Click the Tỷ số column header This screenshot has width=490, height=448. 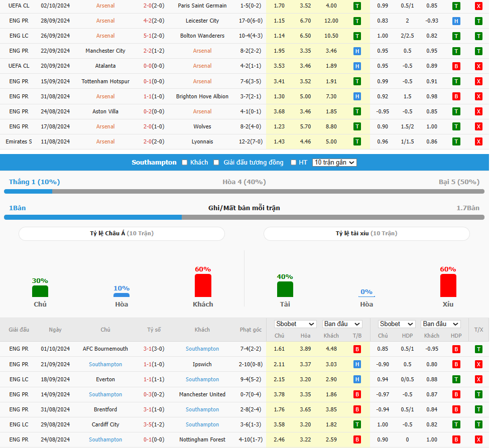point(154,330)
